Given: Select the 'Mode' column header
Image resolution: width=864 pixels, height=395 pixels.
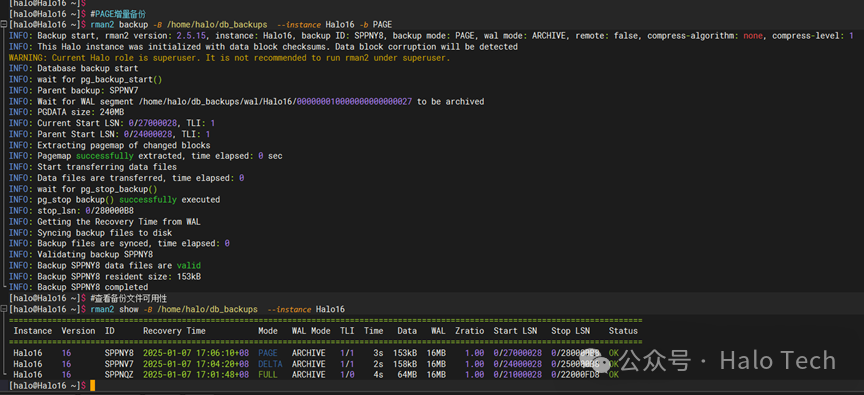Looking at the screenshot, I should pyautogui.click(x=268, y=331).
